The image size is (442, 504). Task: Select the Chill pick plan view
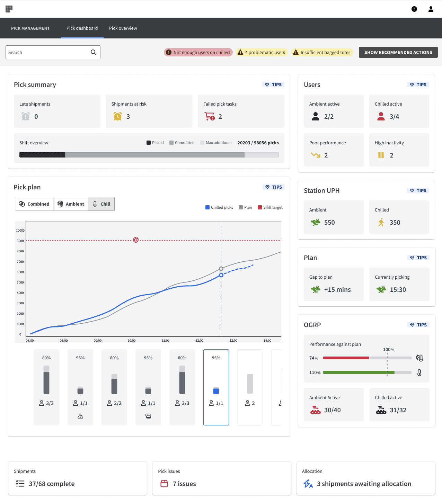(101, 204)
